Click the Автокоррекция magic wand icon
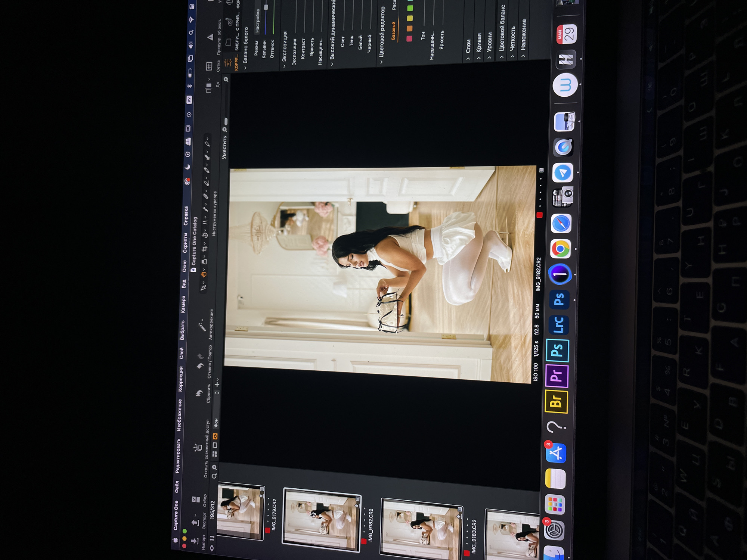Screen dimensions: 747x560 (x=202, y=327)
